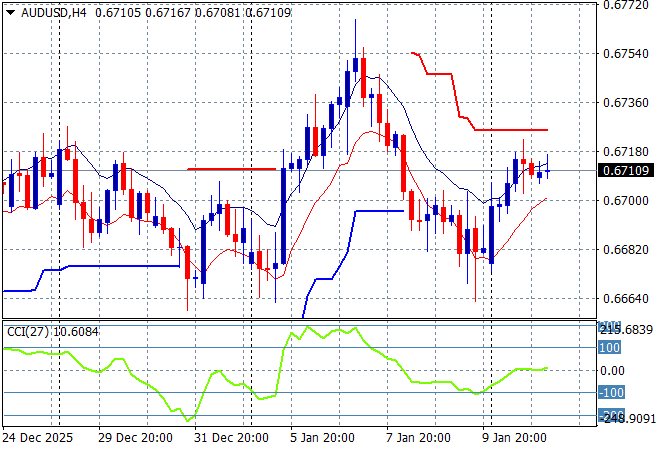
Task: Click the 0.67720 price axis label
Action: 627,5
